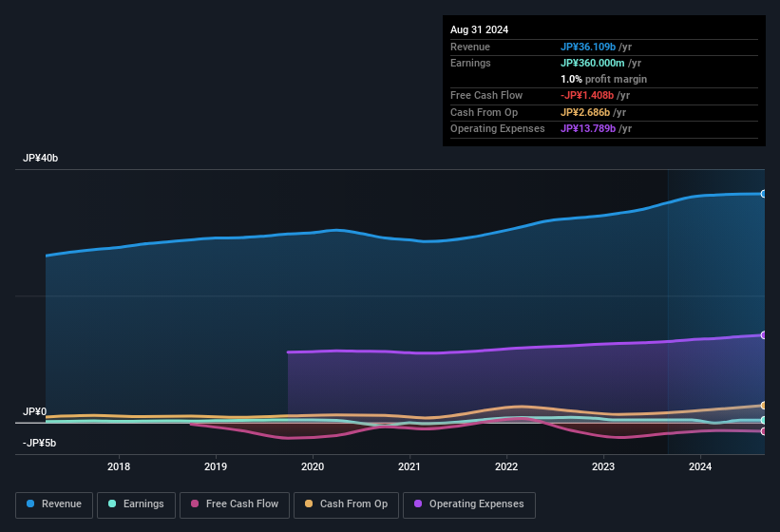Click the Operating Expenses tooltip label
This screenshot has height=532, width=780.
coord(498,129)
